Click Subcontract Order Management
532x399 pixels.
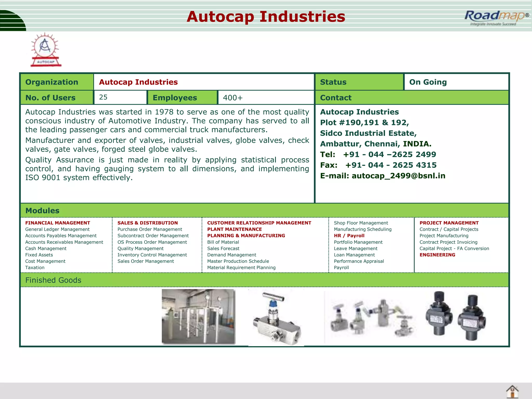click(x=153, y=236)
